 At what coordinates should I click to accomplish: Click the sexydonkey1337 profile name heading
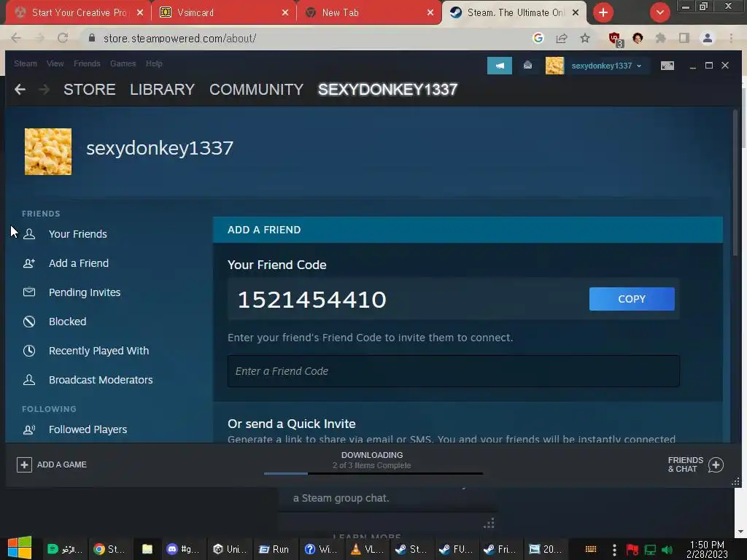coord(160,148)
